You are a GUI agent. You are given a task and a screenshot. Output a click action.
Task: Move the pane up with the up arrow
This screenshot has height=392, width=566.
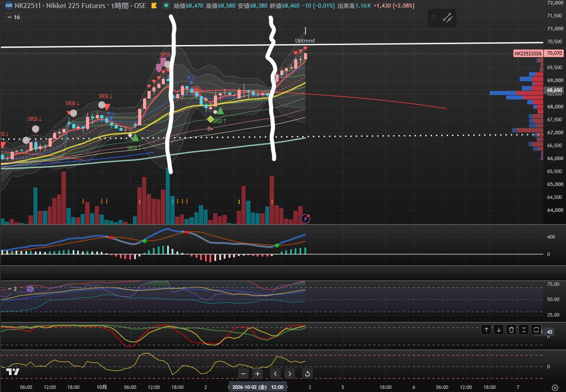pyautogui.click(x=486, y=330)
